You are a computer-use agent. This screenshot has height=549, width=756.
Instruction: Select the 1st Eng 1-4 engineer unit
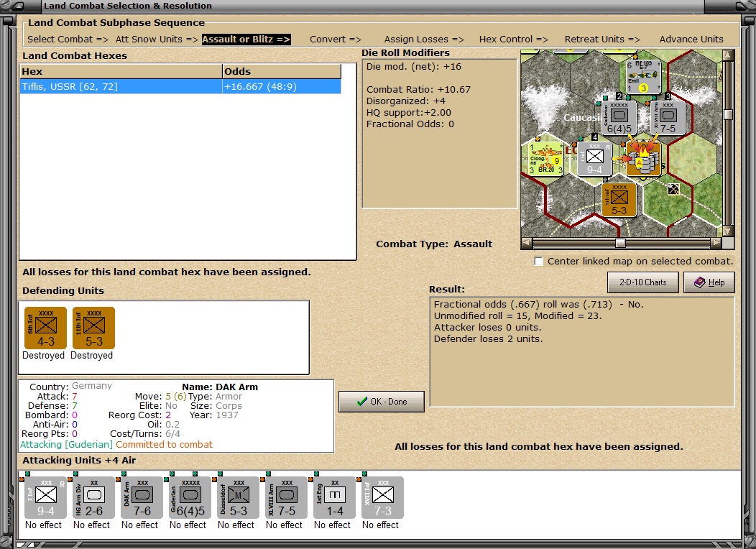coord(335,498)
